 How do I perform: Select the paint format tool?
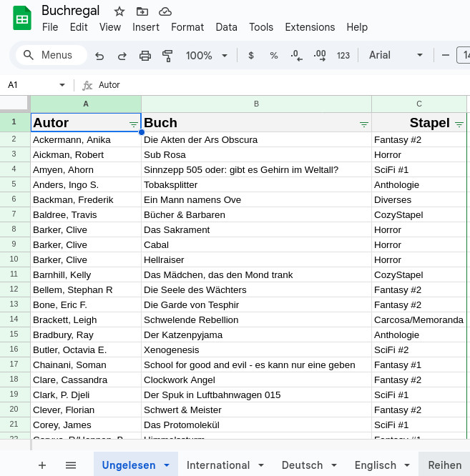(x=168, y=56)
